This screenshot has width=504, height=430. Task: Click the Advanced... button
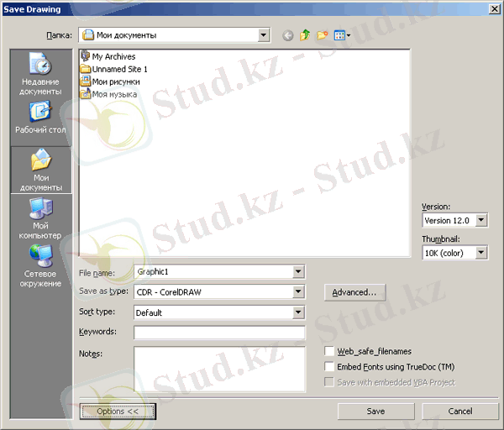[354, 292]
